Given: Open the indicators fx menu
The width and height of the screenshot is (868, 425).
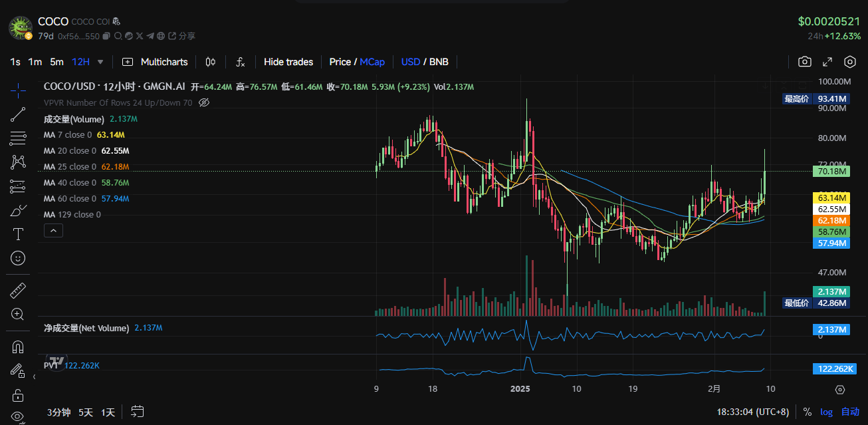Looking at the screenshot, I should tap(241, 62).
